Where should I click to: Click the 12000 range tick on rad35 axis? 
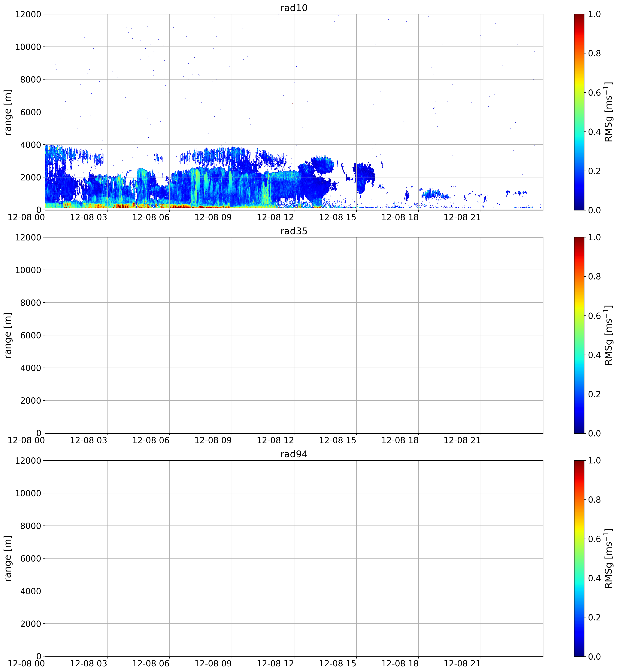[x=28, y=237]
